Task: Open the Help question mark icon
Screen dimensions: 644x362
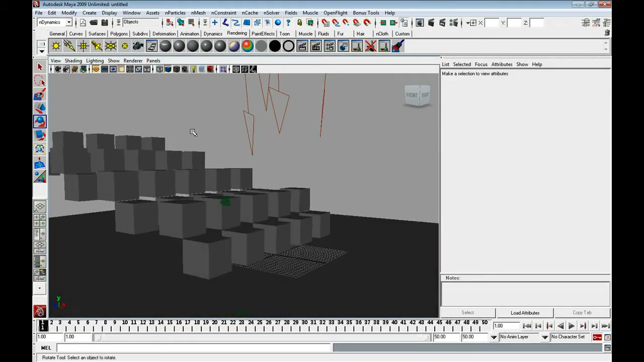Action: pyautogui.click(x=288, y=23)
